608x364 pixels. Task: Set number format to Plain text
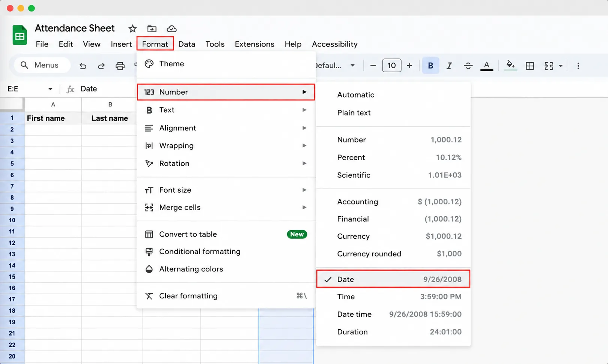tap(393, 113)
